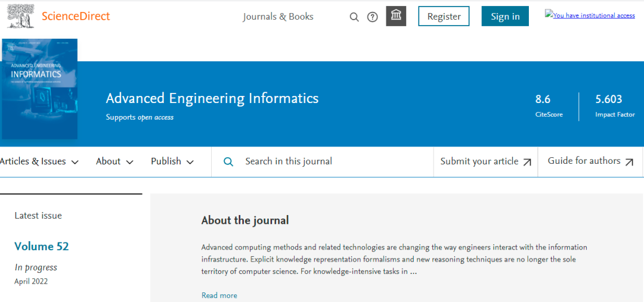The height and width of the screenshot is (302, 644).
Task: Click the institution building icon
Action: [x=396, y=16]
